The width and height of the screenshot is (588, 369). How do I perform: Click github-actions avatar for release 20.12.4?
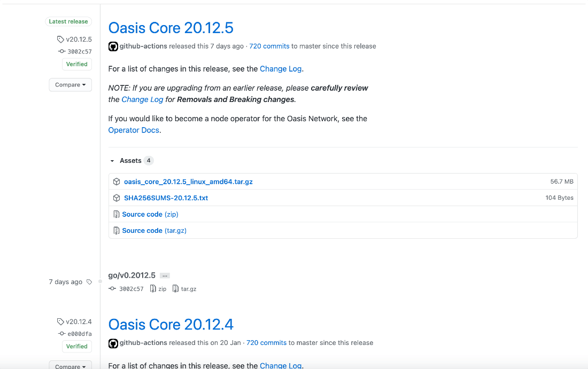pyautogui.click(x=113, y=343)
